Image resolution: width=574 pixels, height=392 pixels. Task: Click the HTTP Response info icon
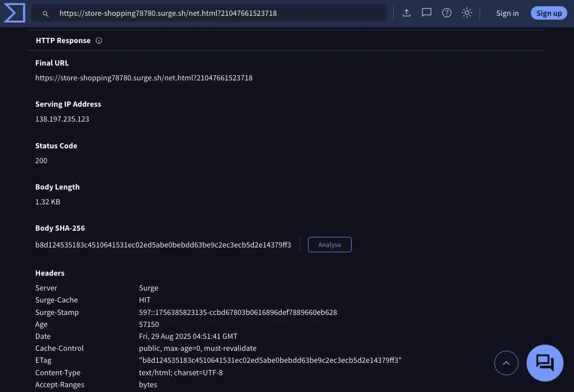(x=99, y=41)
